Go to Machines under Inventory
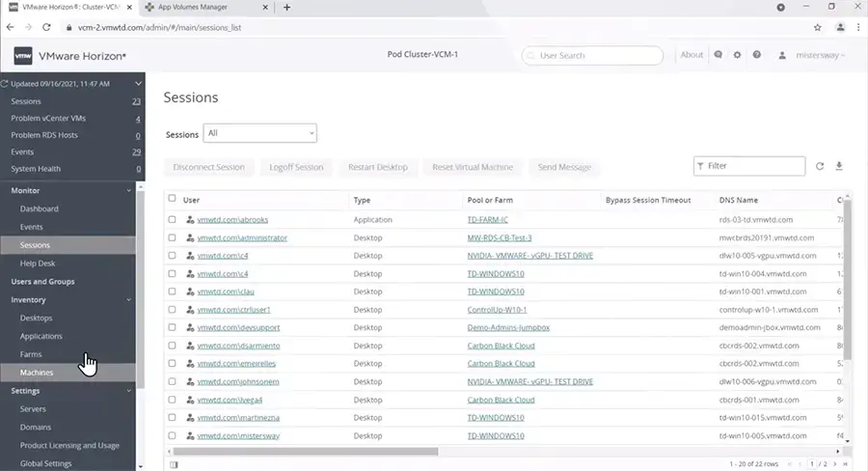Image resolution: width=868 pixels, height=471 pixels. (x=37, y=373)
